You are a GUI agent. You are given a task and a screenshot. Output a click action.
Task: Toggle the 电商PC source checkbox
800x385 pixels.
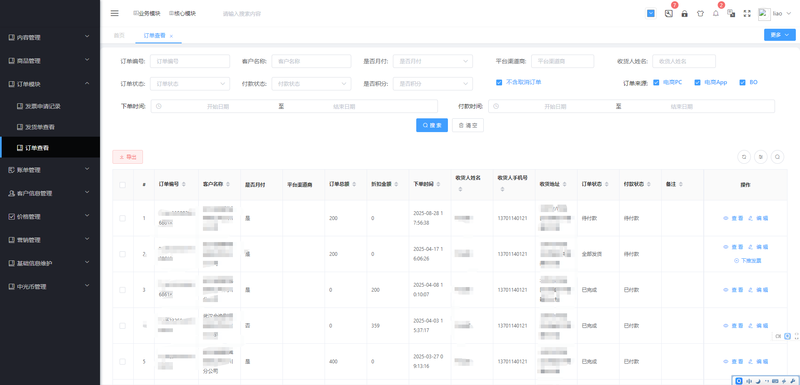pyautogui.click(x=656, y=82)
